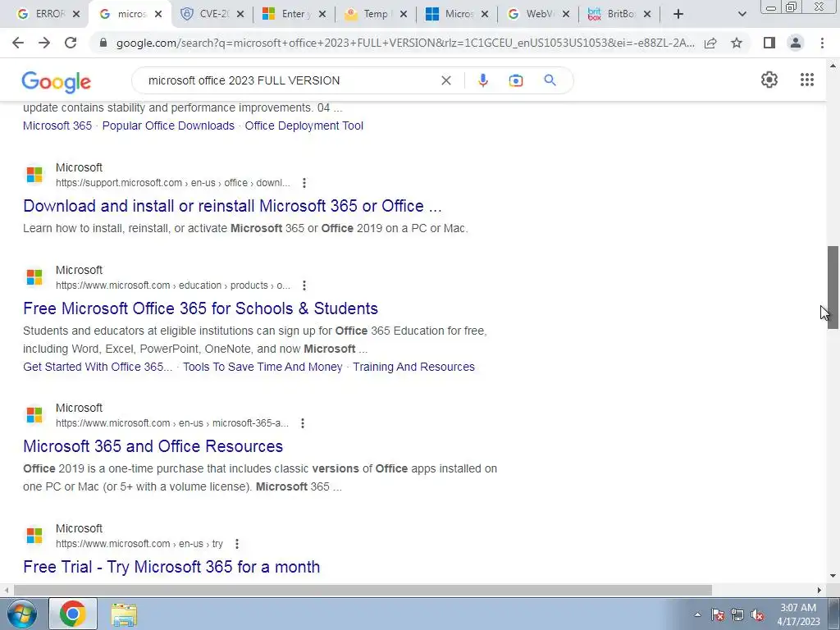Click the scroll down arrow
The width and height of the screenshot is (840, 630).
[833, 577]
